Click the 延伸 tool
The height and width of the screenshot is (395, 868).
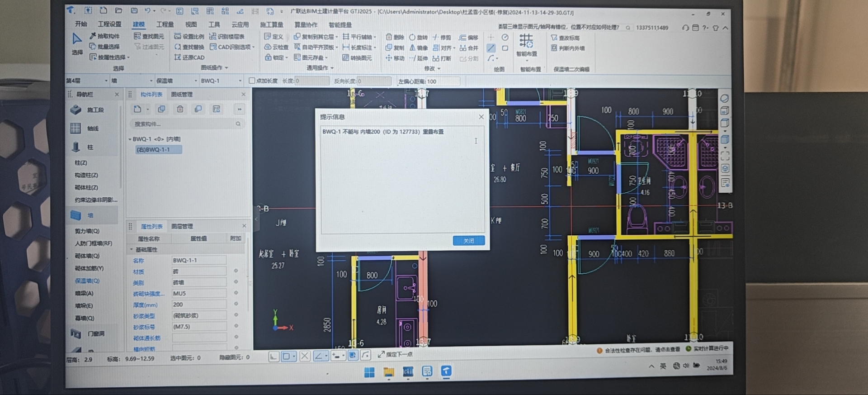418,58
